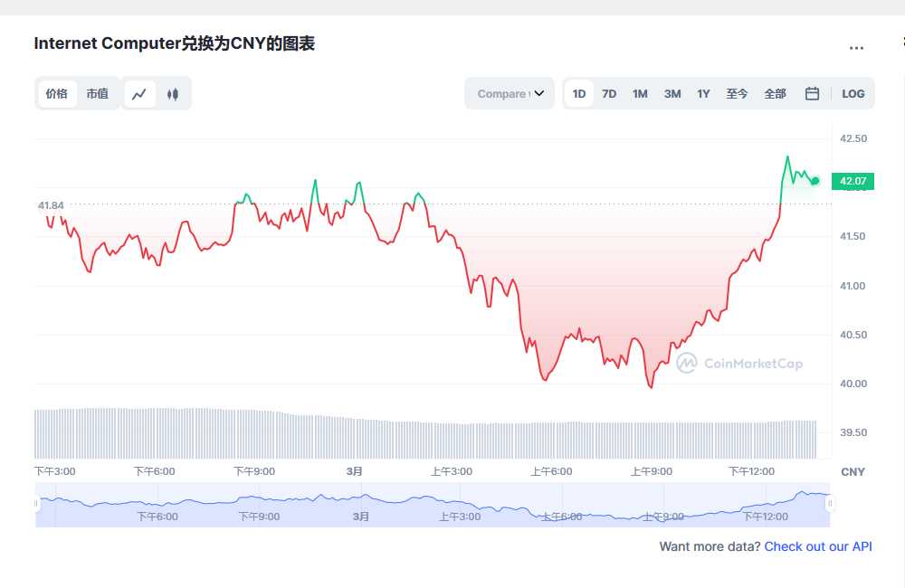905x588 pixels.
Task: Click the 上午9:00 label on the main time axis
Action: pyautogui.click(x=652, y=471)
